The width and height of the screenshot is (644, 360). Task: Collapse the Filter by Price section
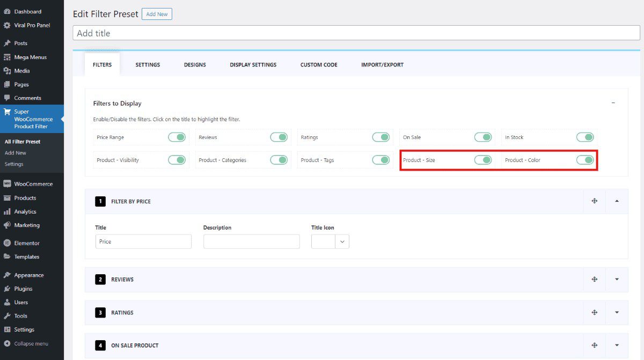click(x=616, y=201)
